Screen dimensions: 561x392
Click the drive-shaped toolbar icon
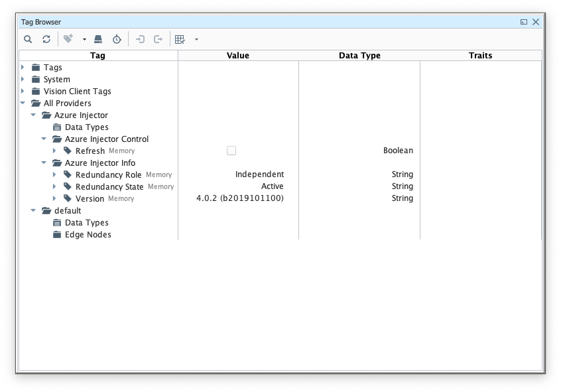tap(98, 39)
